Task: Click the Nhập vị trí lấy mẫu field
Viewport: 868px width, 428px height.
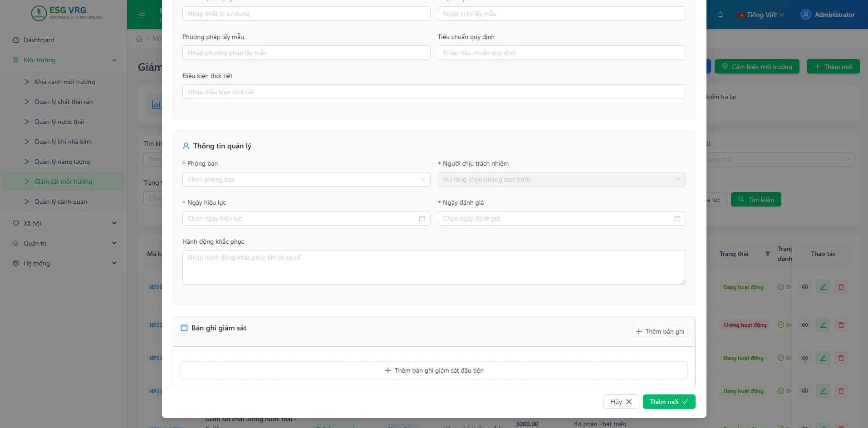Action: coord(562,14)
